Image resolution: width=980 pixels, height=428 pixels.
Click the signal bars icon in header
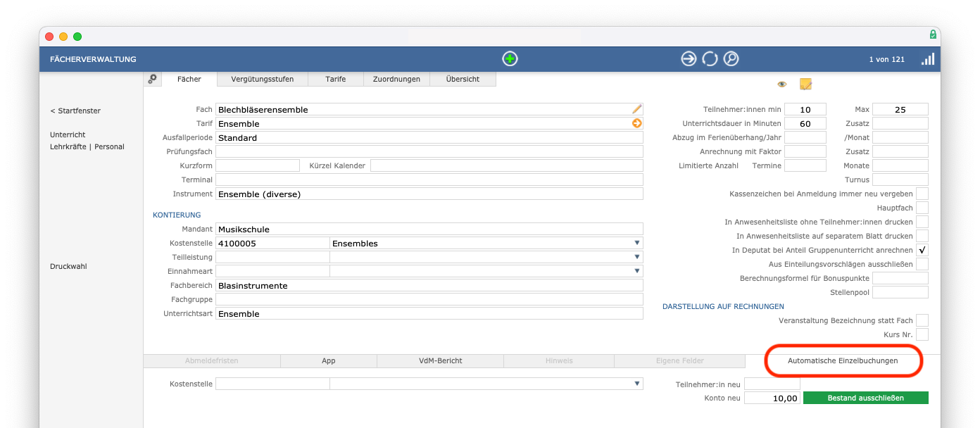coord(928,59)
